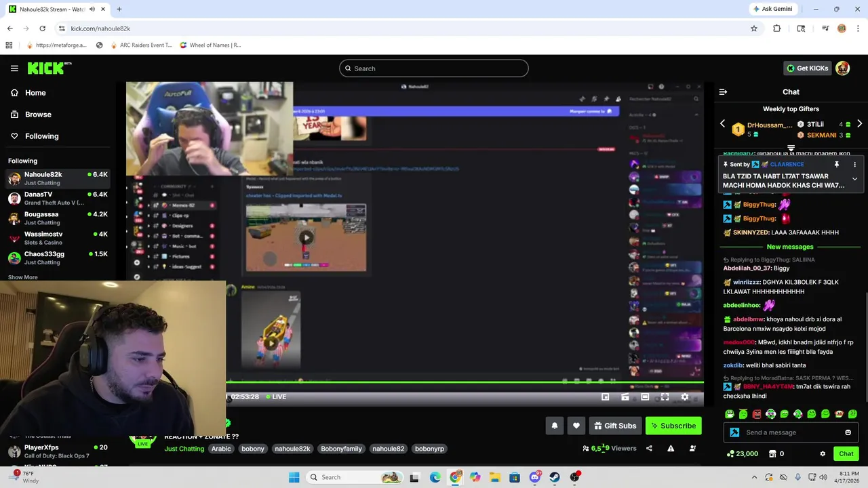Viewport: 868px width, 488px height.
Task: Open the viewer list user icon
Action: tap(692, 448)
